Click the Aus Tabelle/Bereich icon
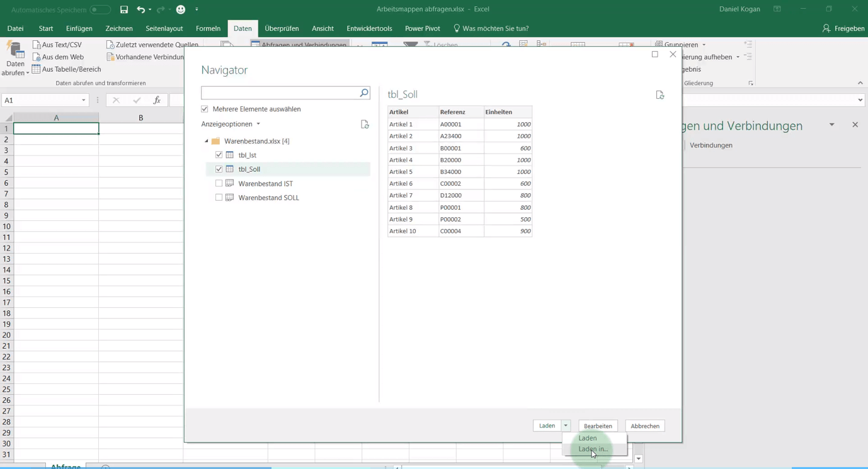Image resolution: width=868 pixels, height=469 pixels. pyautogui.click(x=37, y=69)
